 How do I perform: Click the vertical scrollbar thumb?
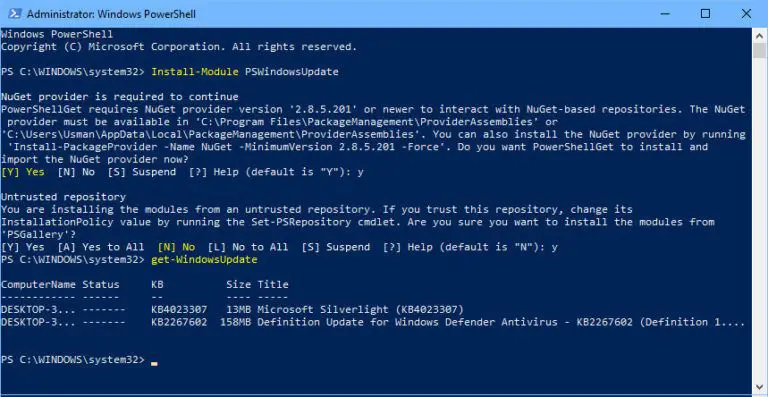coord(759,51)
